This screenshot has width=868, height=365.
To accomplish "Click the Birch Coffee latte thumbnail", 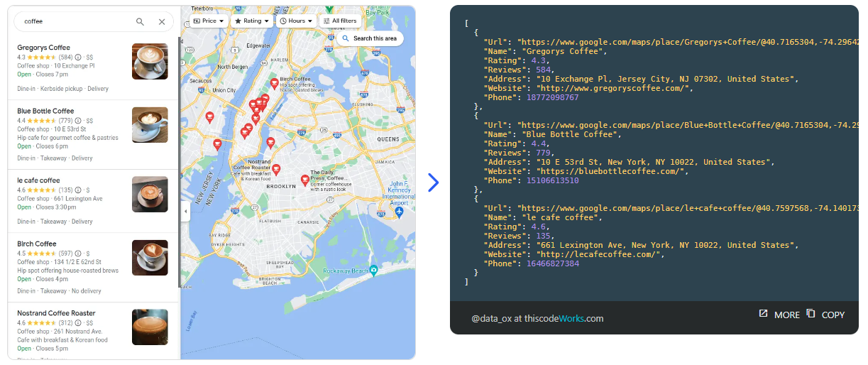I will pos(150,258).
